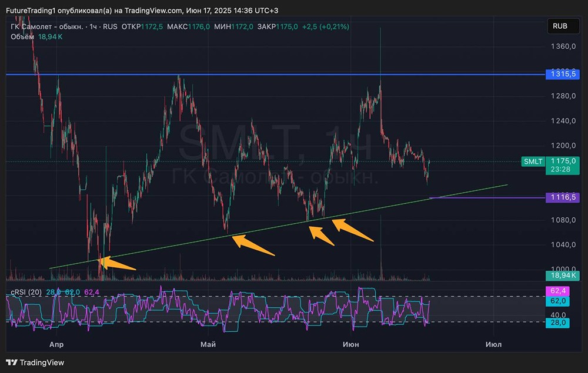Click the 62,0 cRSI axis label

click(x=557, y=301)
